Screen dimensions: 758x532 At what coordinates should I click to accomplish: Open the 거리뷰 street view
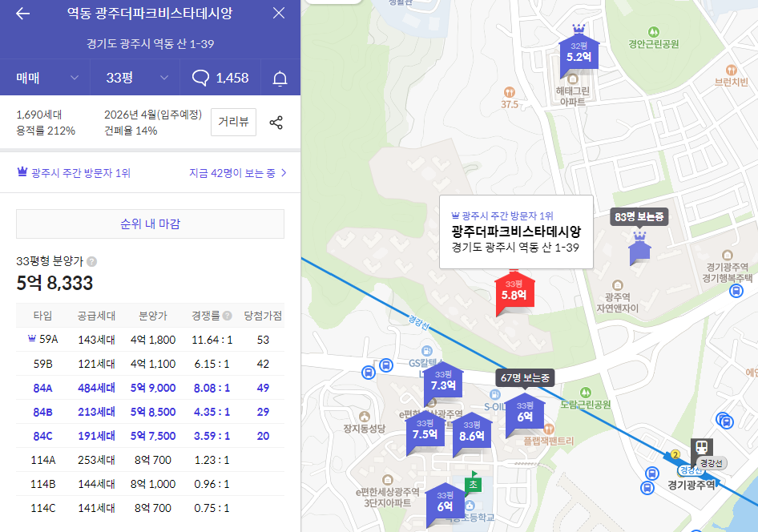click(x=233, y=122)
